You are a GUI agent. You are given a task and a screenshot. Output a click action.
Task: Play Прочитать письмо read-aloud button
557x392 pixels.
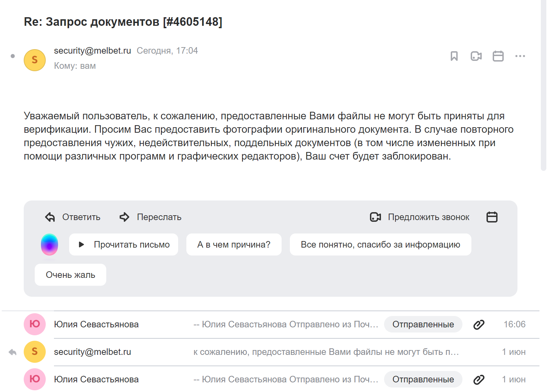tap(123, 244)
